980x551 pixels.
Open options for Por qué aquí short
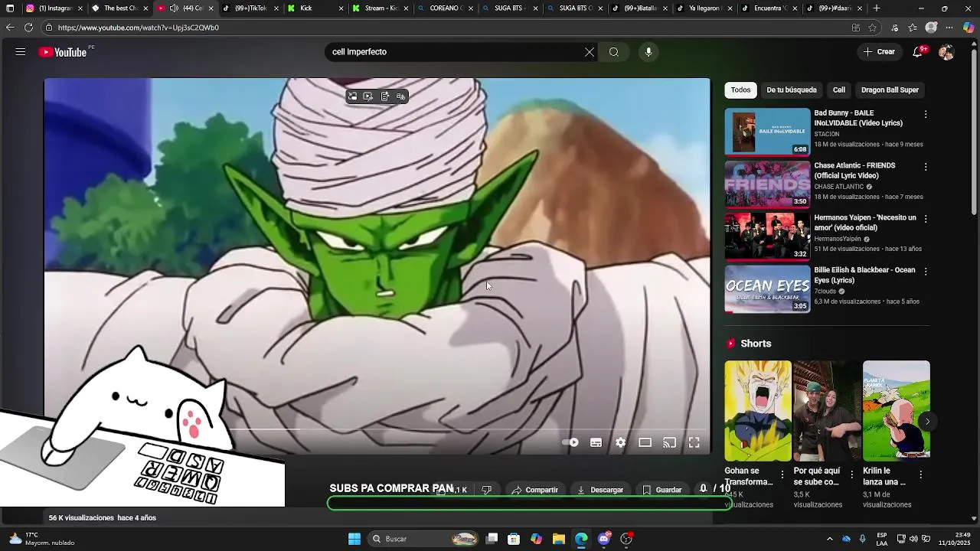pyautogui.click(x=851, y=475)
